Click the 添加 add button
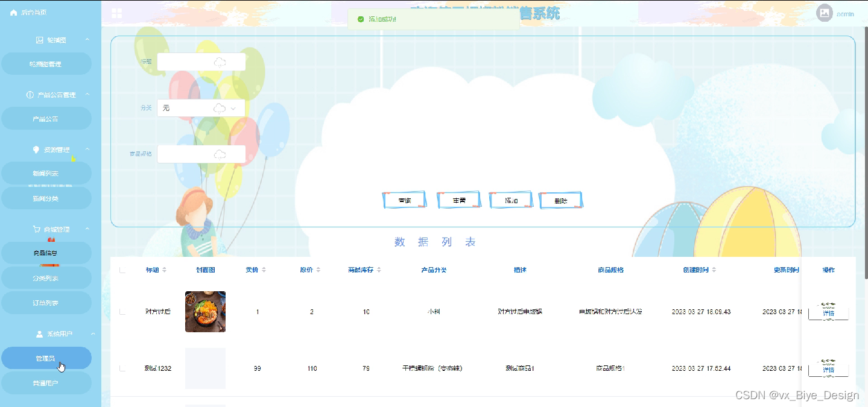The image size is (868, 407). (x=511, y=200)
